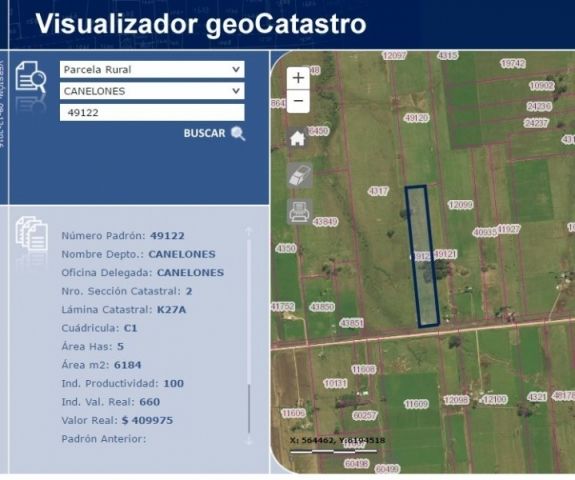Click parcel label 12099 on the map
Screen dimensions: 575x480
click(x=461, y=205)
